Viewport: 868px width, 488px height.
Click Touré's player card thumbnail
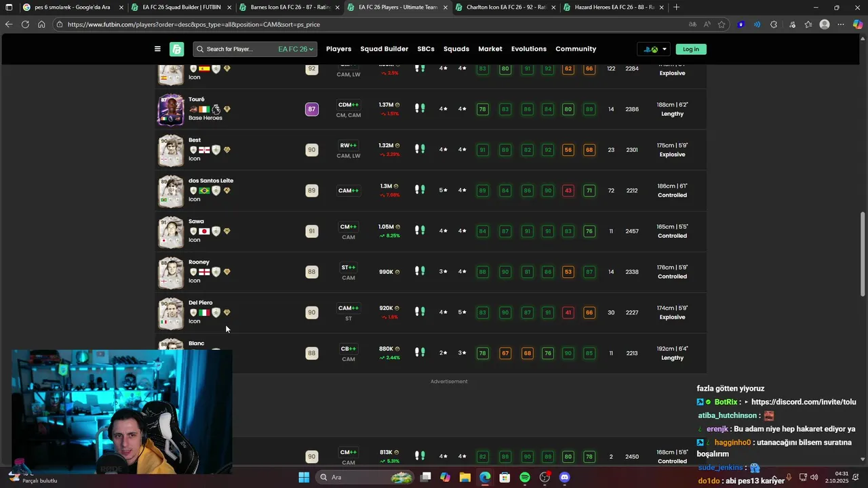pos(171,109)
